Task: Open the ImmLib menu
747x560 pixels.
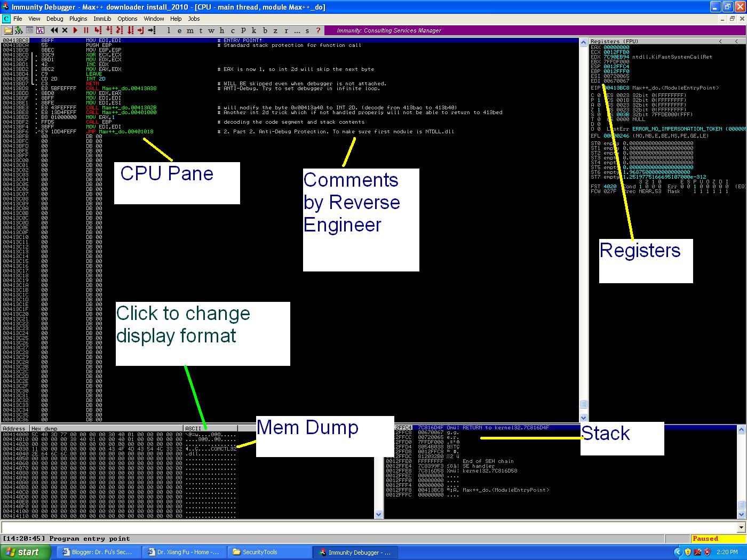Action: click(102, 19)
